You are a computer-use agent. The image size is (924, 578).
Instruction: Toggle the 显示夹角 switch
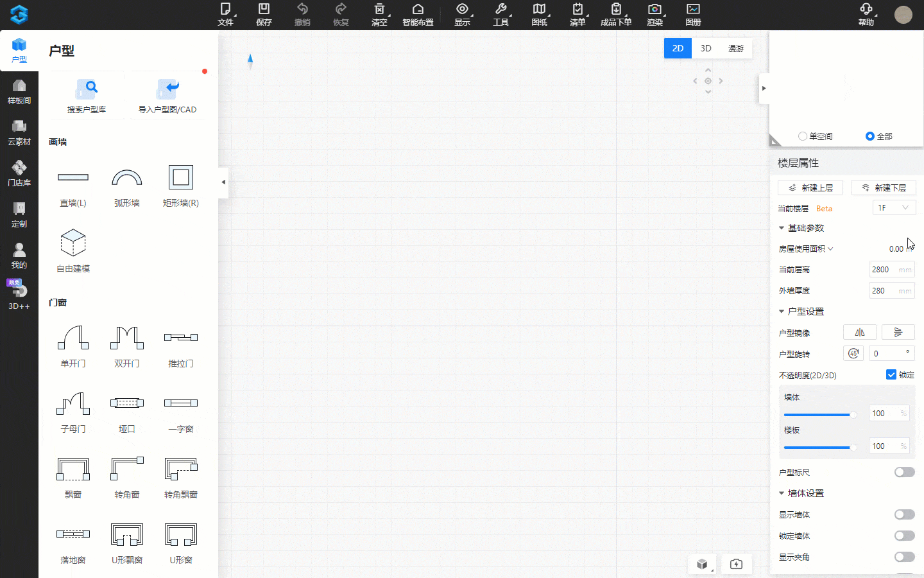pos(905,557)
